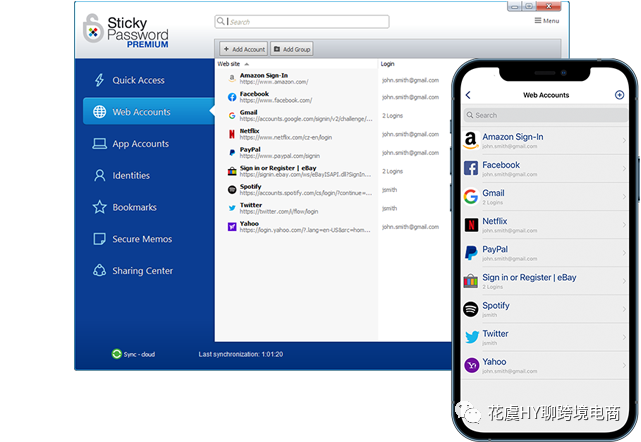Viewport: 641px width, 442px height.
Task: Open PayPal entry on the phone
Action: click(545, 253)
